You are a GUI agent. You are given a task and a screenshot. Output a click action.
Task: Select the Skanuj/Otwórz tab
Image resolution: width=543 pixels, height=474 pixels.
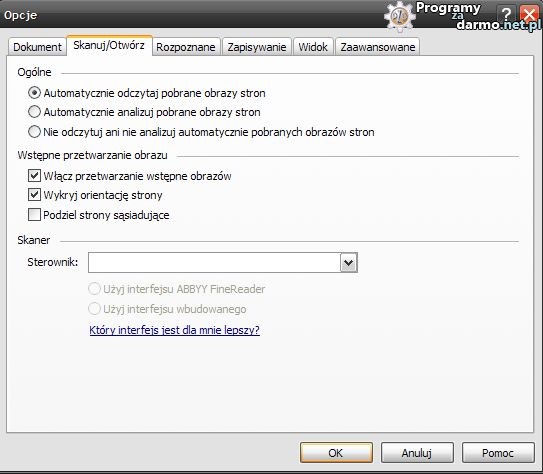click(x=109, y=45)
